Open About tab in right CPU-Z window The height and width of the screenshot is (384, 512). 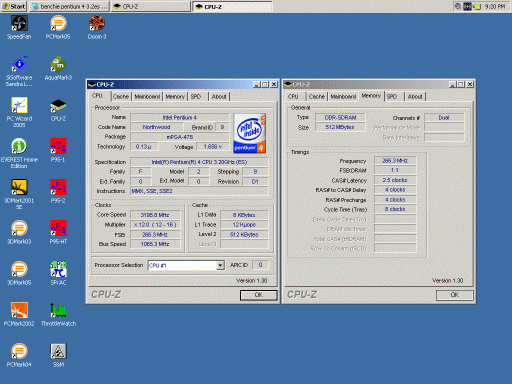[x=415, y=97]
